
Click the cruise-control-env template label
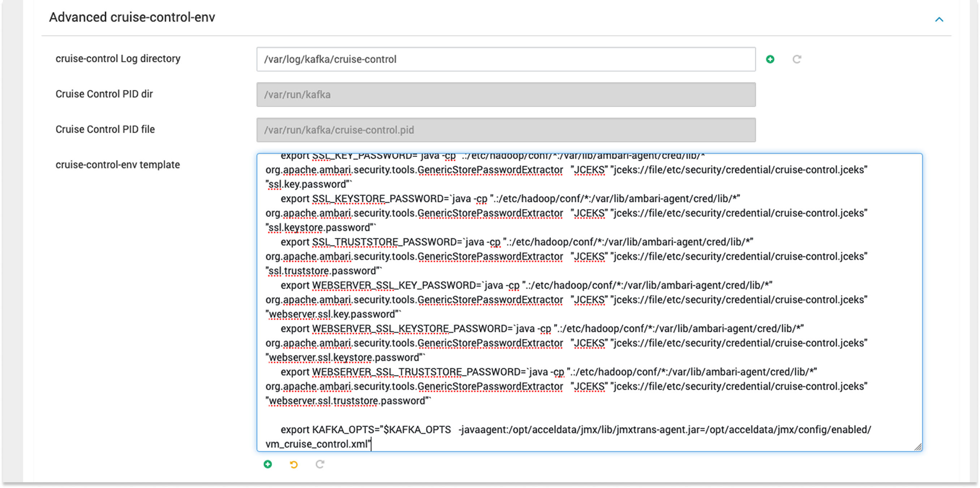117,165
